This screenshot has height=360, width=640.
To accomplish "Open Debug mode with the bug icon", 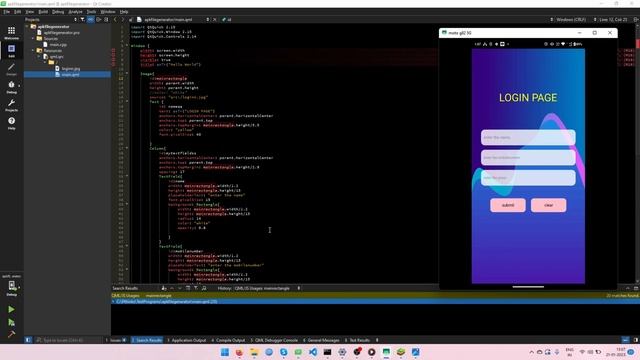I will pyautogui.click(x=11, y=87).
